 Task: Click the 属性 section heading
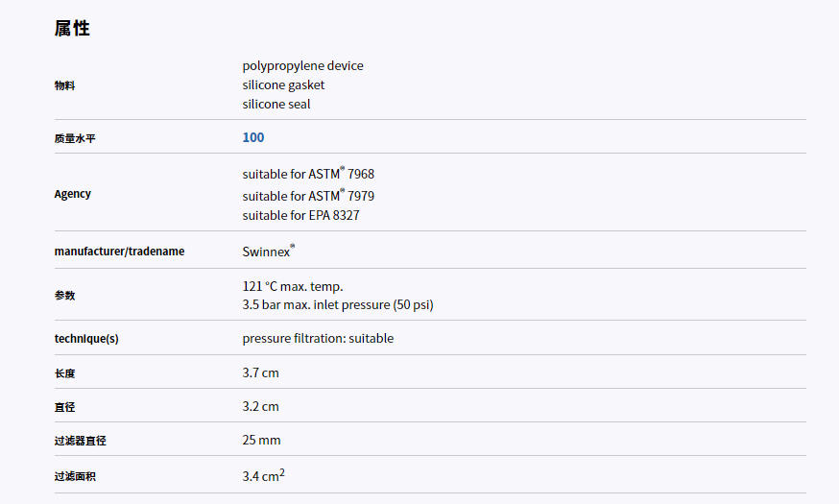tap(72, 28)
